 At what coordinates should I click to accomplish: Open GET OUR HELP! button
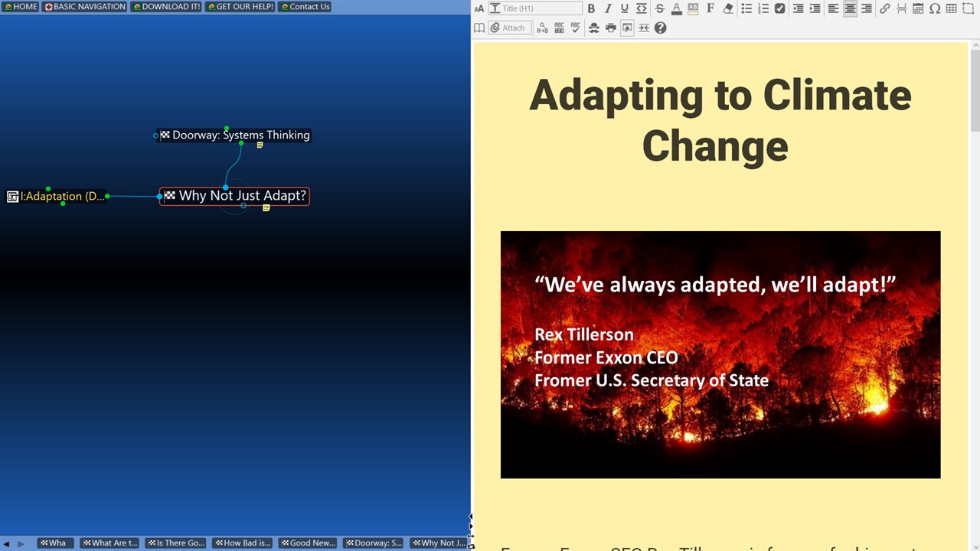tap(240, 7)
